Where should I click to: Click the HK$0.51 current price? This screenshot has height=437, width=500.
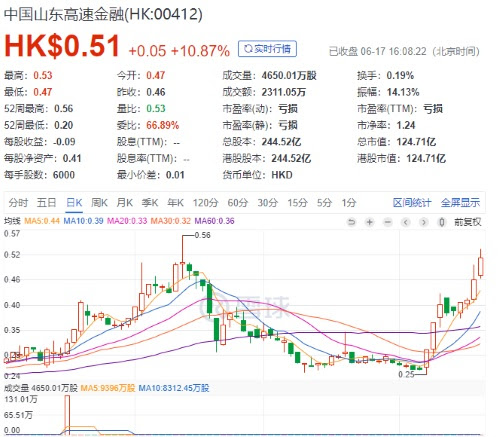[62, 46]
